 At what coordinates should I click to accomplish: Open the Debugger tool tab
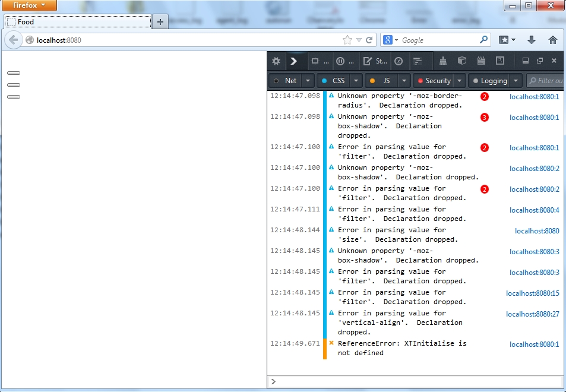344,61
